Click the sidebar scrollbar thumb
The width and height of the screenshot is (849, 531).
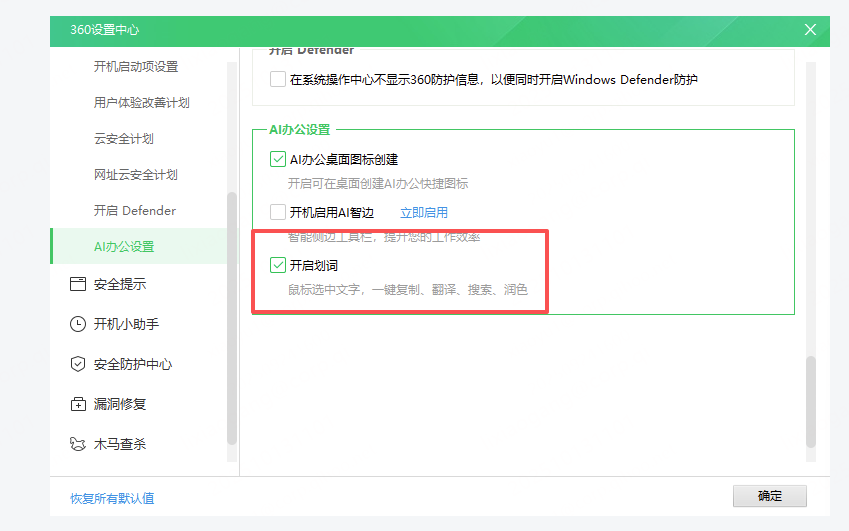(232, 318)
